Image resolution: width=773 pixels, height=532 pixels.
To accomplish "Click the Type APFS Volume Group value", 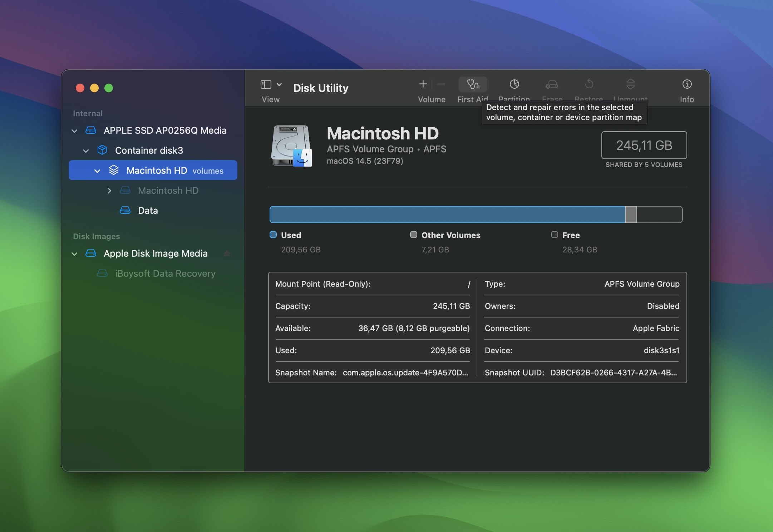I will click(x=642, y=284).
